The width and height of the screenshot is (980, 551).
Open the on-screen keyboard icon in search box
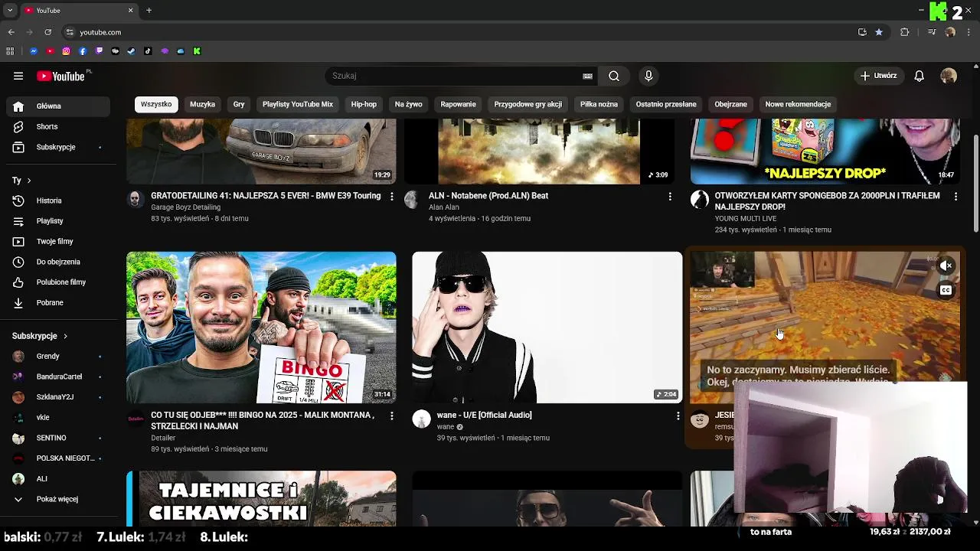point(587,76)
